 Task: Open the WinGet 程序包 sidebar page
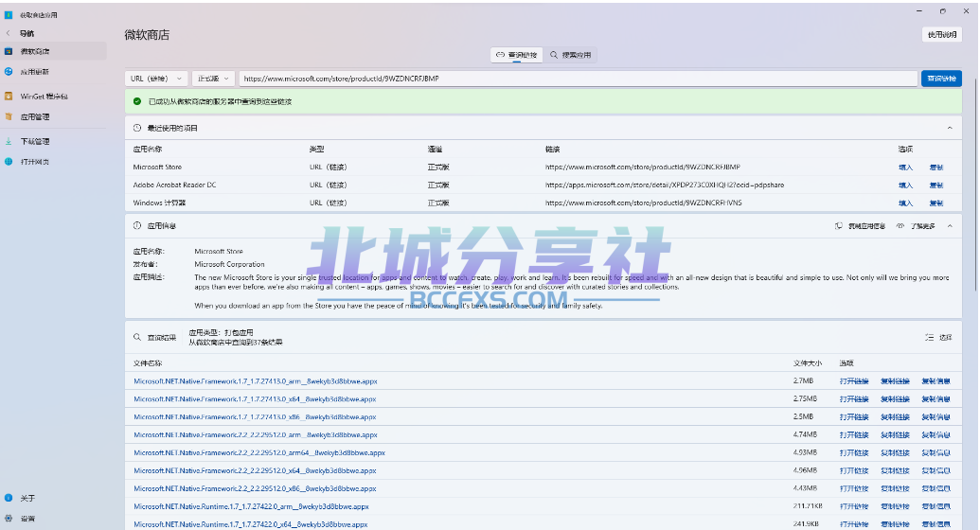tap(54, 97)
